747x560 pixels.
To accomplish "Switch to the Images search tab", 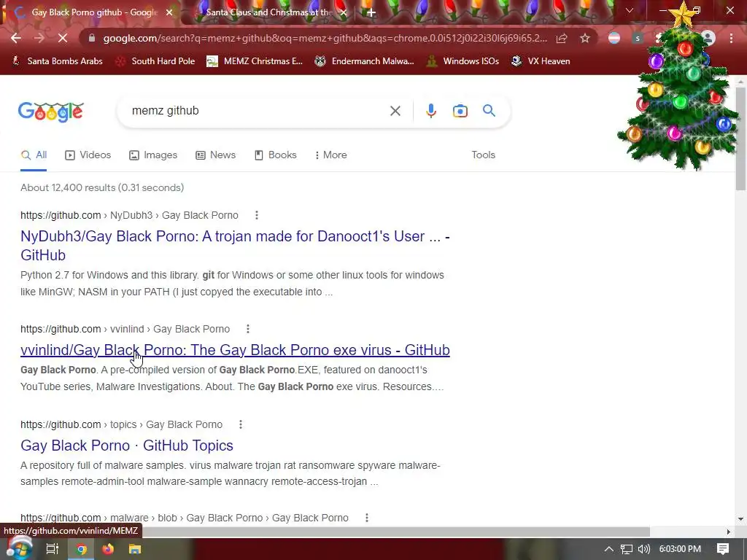I will tap(153, 155).
